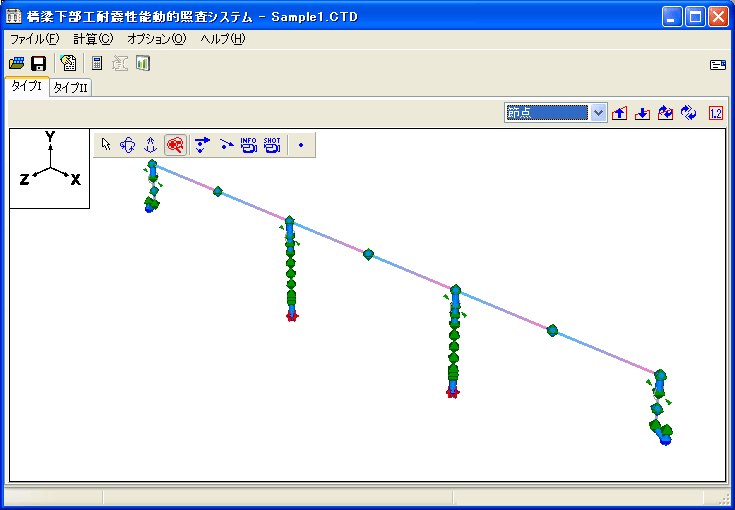Select the arrow pointer tool

coord(106,144)
